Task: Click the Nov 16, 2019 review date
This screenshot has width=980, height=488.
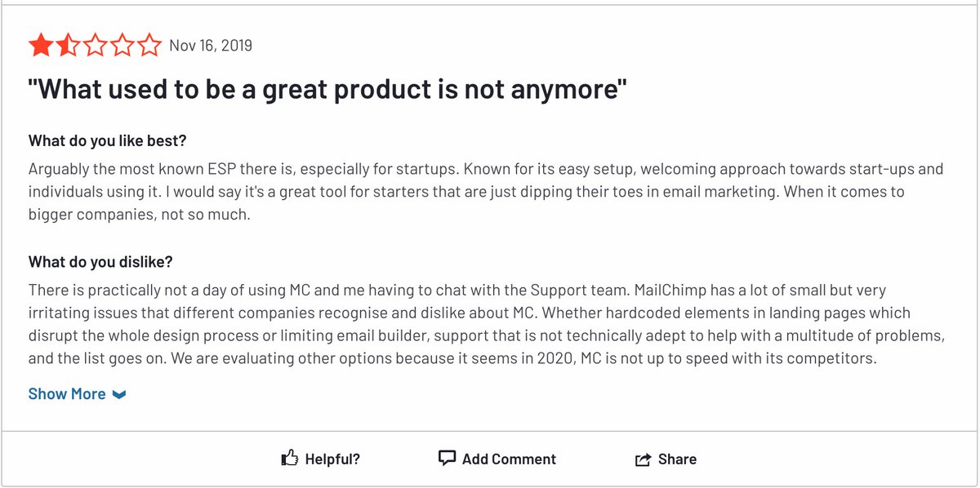Action: pos(211,46)
